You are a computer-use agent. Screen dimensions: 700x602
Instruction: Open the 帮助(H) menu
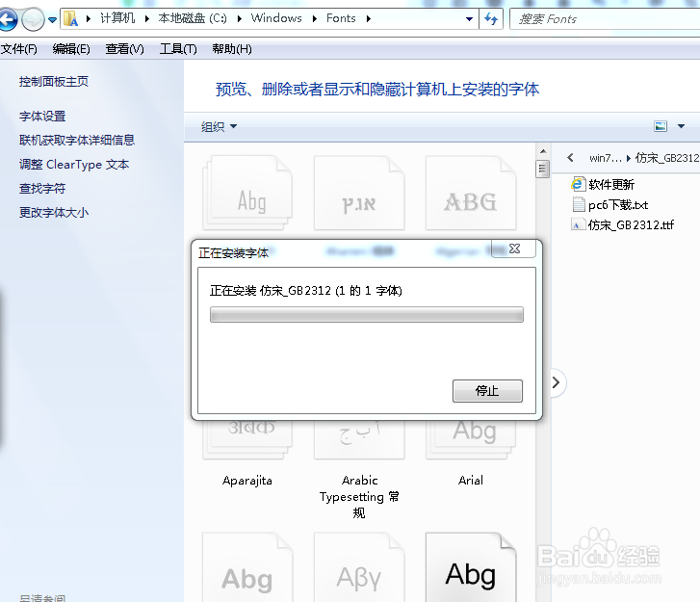pyautogui.click(x=232, y=49)
